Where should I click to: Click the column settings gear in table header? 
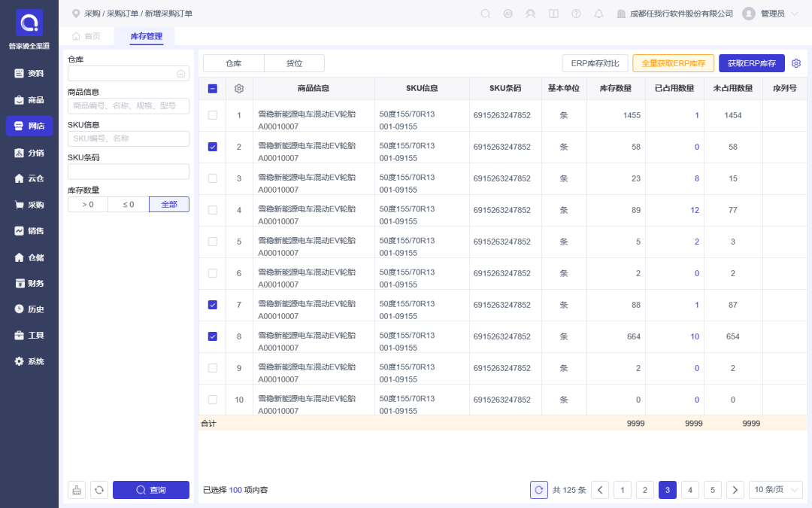tap(239, 89)
